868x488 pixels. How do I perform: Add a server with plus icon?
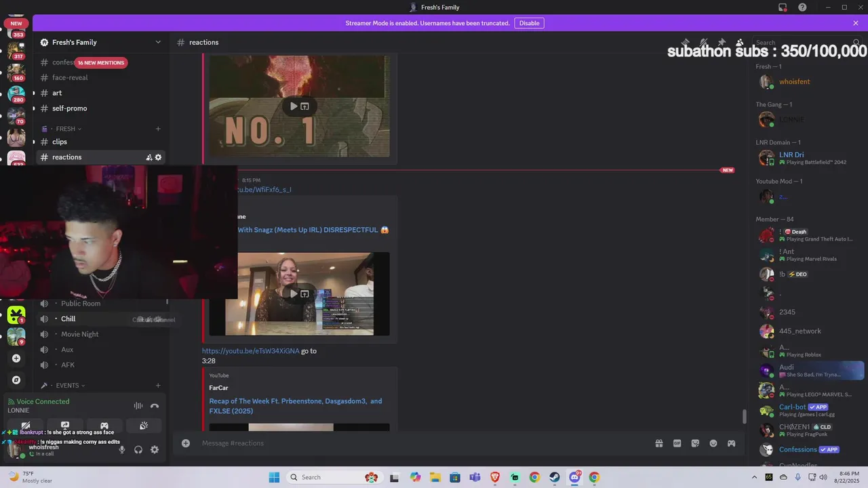(16, 358)
